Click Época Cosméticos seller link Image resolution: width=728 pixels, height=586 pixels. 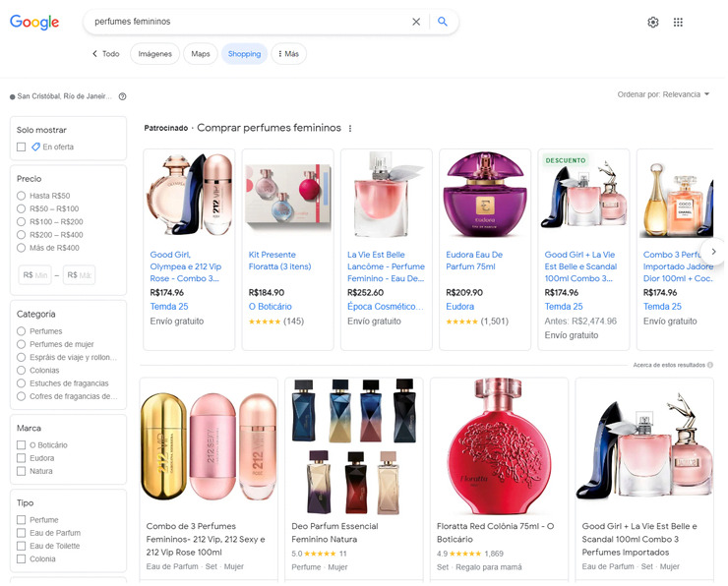point(386,306)
